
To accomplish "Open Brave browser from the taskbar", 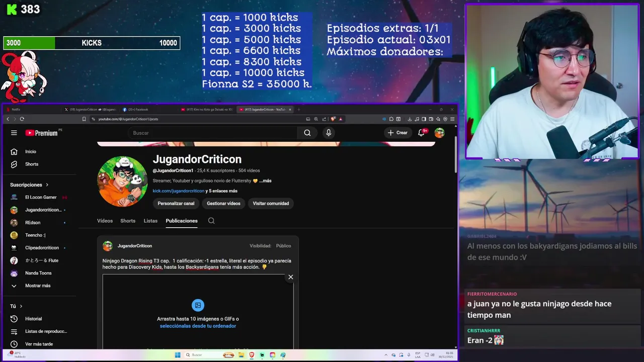I will [252, 355].
